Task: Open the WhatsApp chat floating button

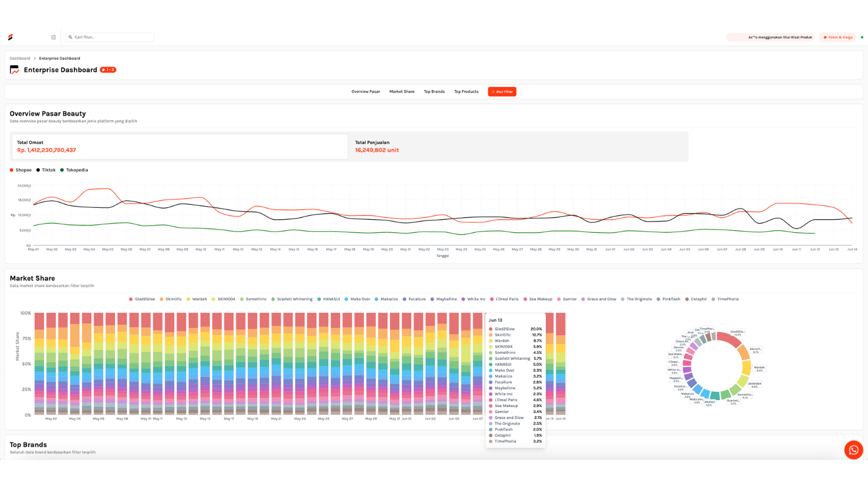Action: point(853,450)
